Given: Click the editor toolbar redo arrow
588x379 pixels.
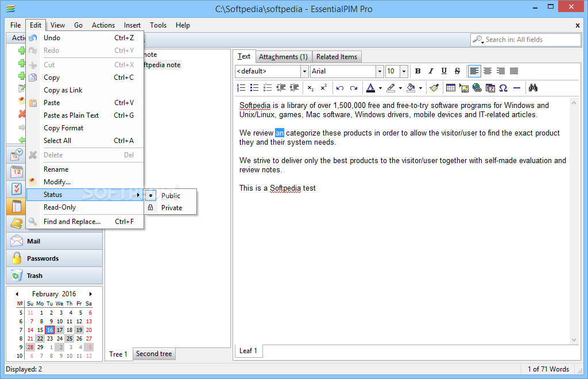Looking at the screenshot, I should pyautogui.click(x=353, y=88).
